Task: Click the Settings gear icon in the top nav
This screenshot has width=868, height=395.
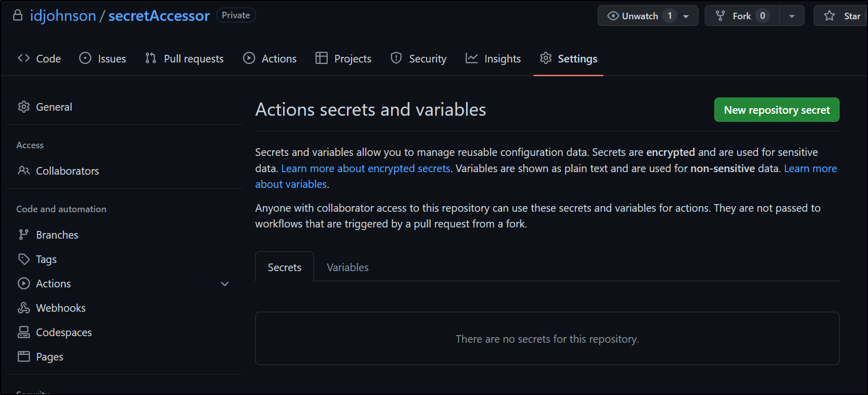Action: (x=546, y=58)
